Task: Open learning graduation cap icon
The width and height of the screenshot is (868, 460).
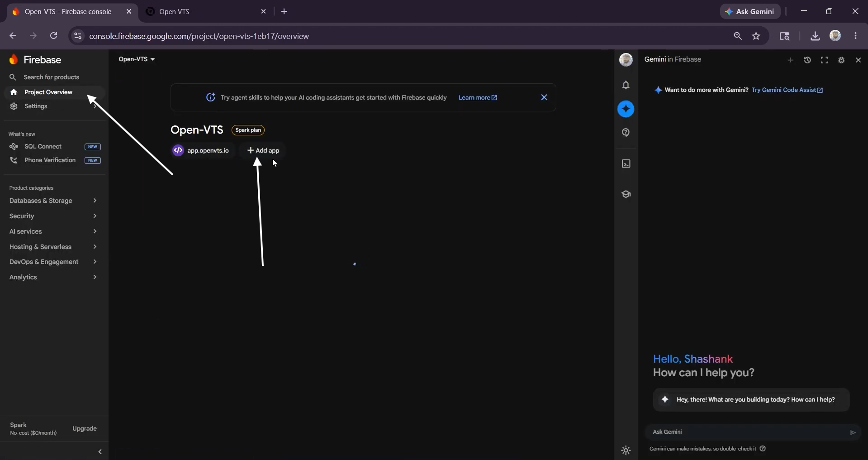Action: 626,194
